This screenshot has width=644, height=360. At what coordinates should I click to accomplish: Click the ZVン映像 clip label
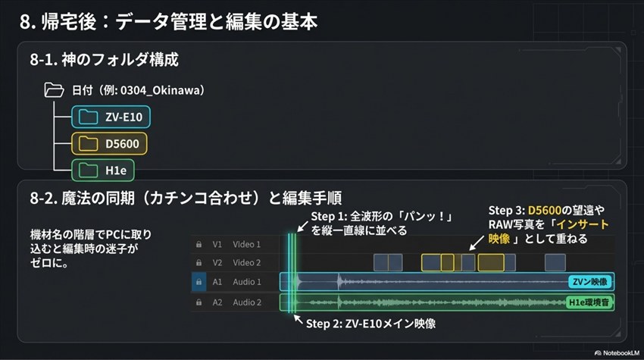pos(589,282)
